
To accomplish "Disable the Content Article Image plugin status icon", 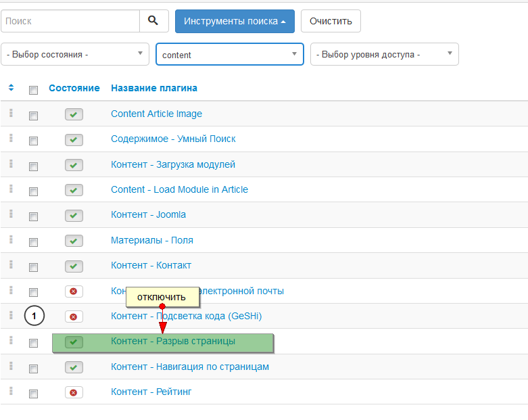I will click(x=74, y=114).
